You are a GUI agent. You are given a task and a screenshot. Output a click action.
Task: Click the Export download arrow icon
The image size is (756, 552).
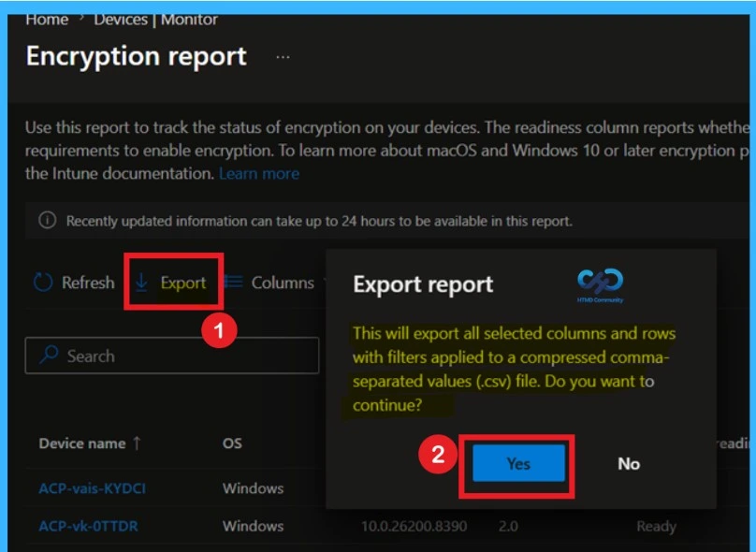(x=141, y=283)
